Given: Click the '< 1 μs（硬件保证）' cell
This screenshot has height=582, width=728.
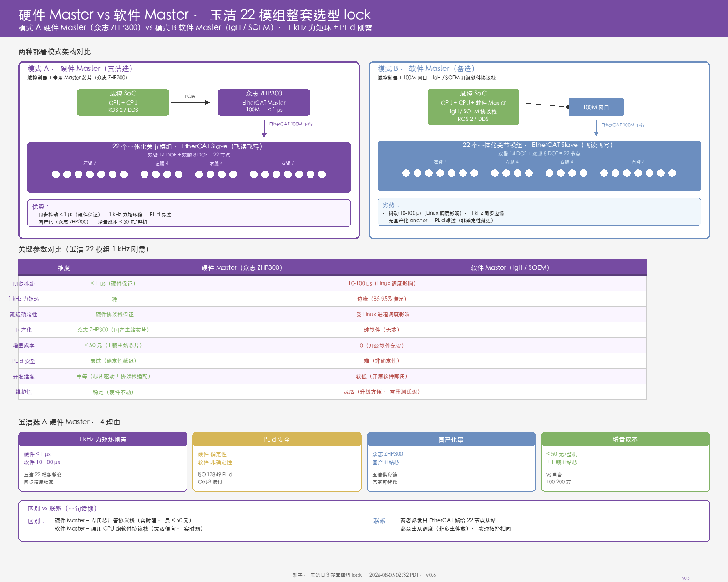Looking at the screenshot, I should tap(113, 283).
